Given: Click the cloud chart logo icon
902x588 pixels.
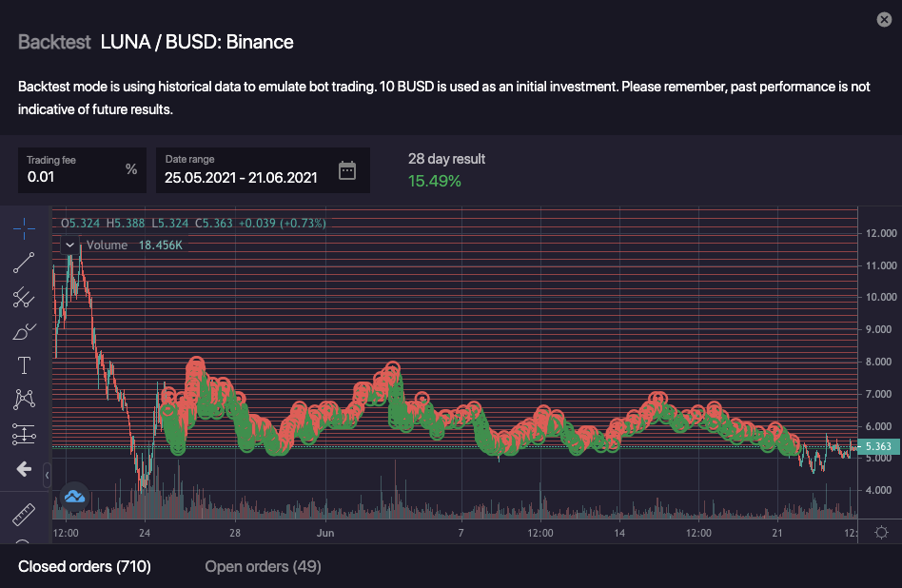Looking at the screenshot, I should [74, 496].
